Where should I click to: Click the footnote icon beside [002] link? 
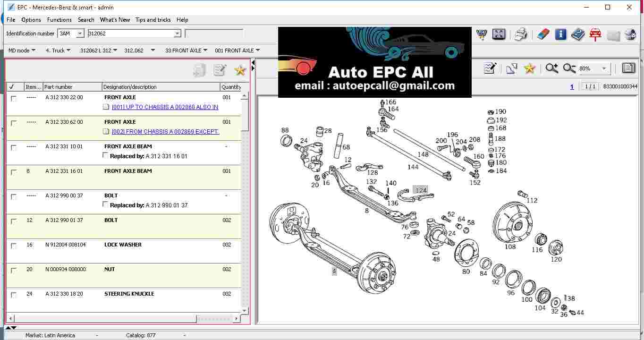coord(106,132)
